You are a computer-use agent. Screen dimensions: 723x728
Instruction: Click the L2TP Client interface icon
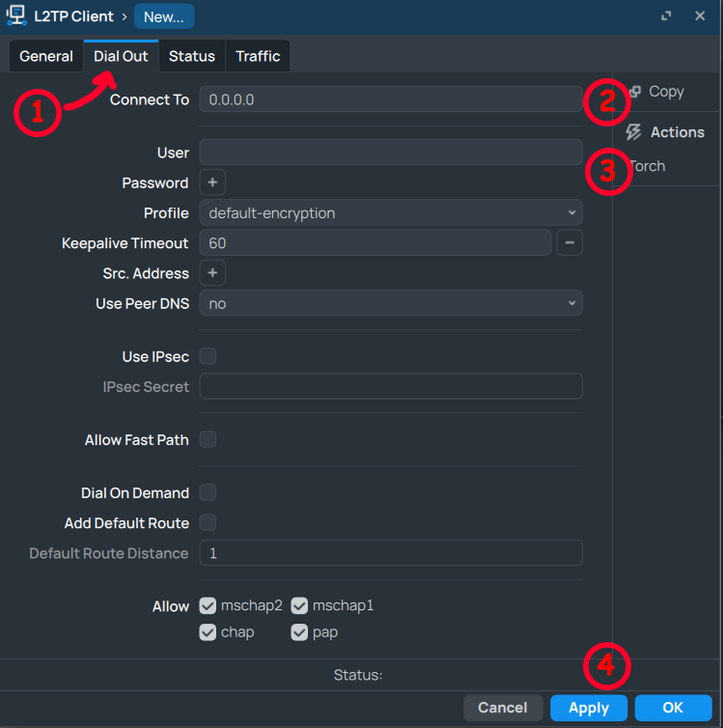pos(16,16)
